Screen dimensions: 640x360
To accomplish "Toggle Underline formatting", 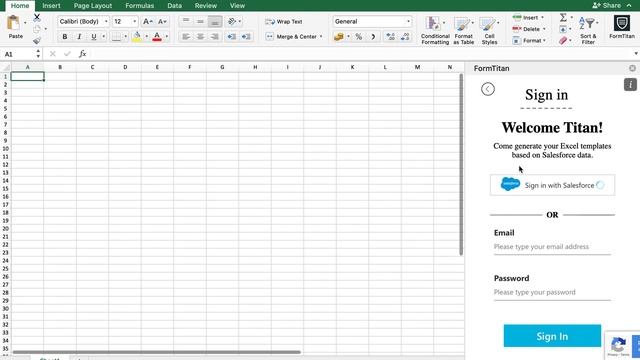I will point(93,37).
